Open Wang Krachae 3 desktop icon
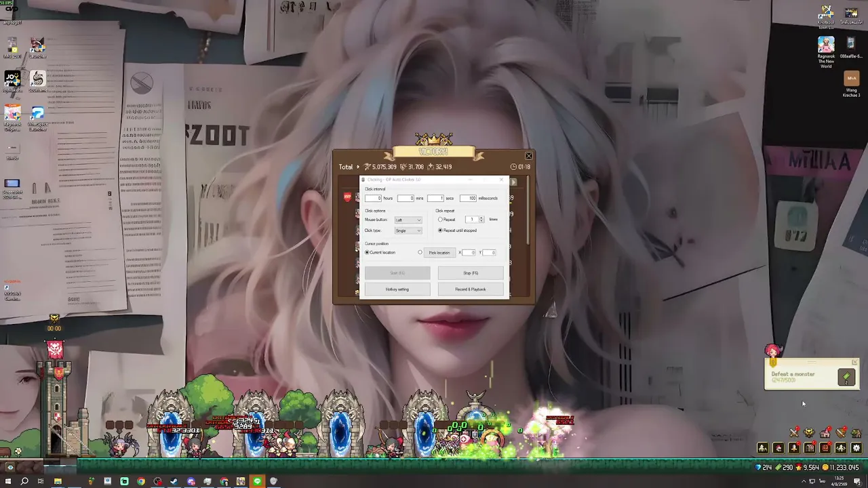Viewport: 868px width, 488px height. point(851,85)
